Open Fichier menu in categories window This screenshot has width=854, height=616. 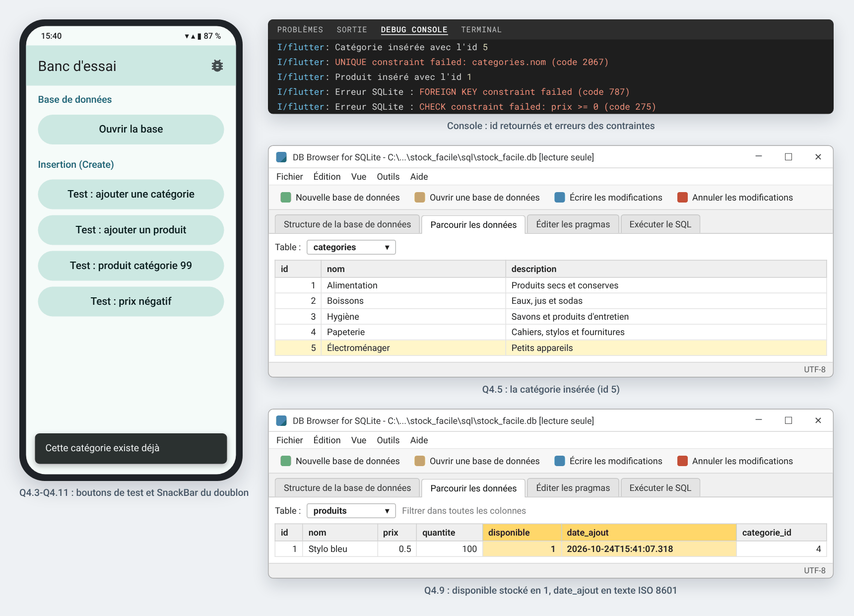pos(290,177)
